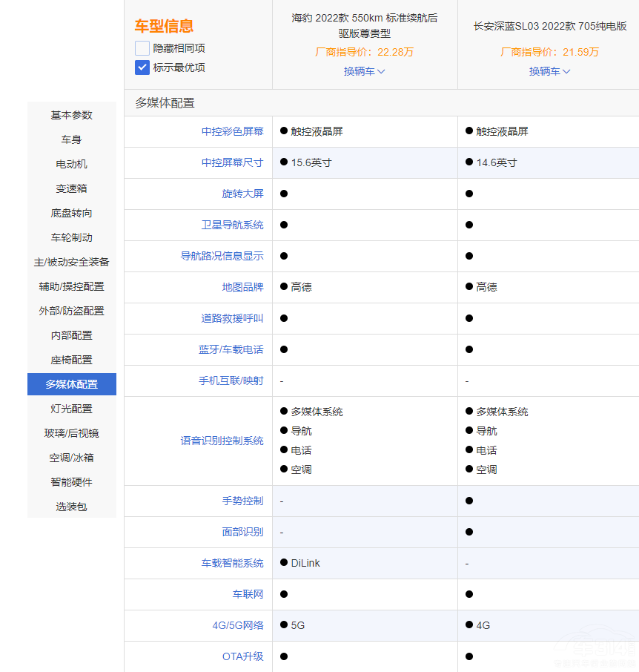Viewport: 639px width, 672px height.
Task: Switch to 灯光配置 in sidebar
Action: click(72, 409)
